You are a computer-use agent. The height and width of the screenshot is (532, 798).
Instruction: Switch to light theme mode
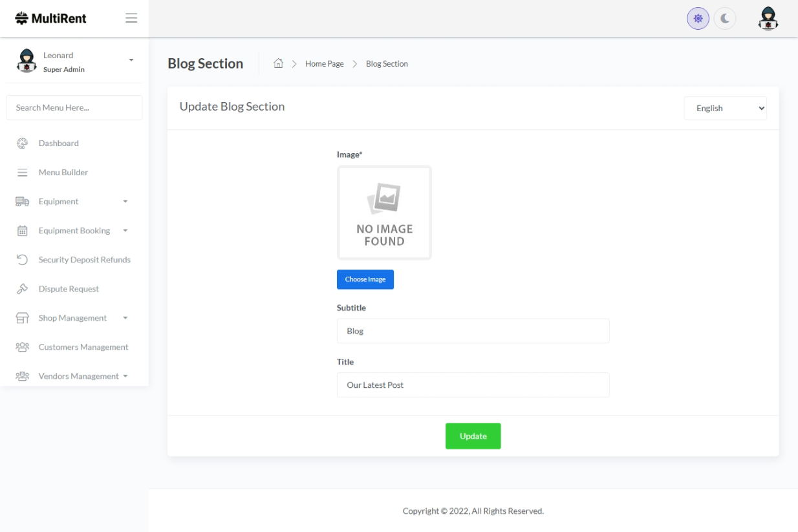tap(698, 19)
